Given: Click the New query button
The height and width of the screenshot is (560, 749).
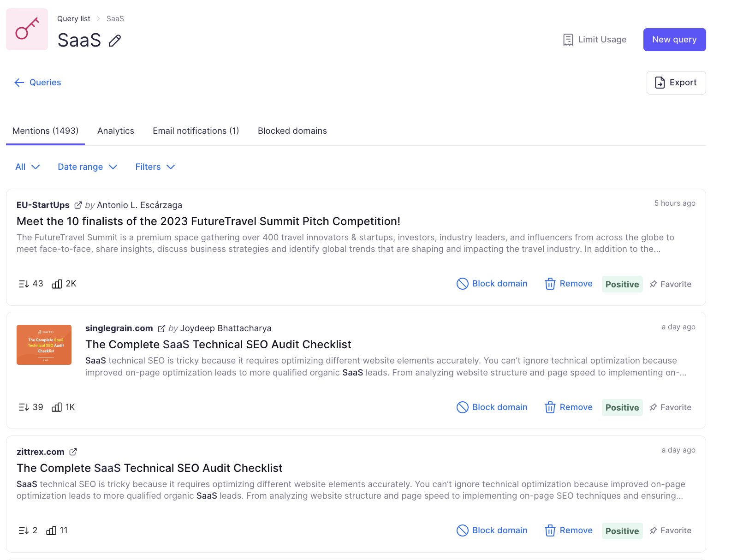Looking at the screenshot, I should click(674, 40).
